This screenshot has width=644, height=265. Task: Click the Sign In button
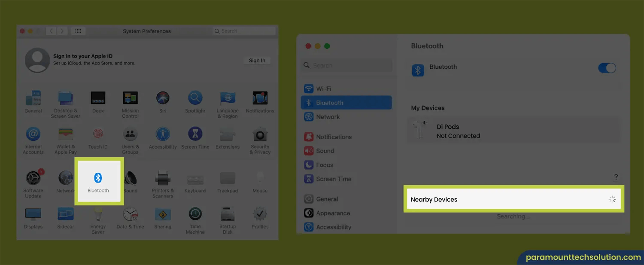click(x=257, y=61)
